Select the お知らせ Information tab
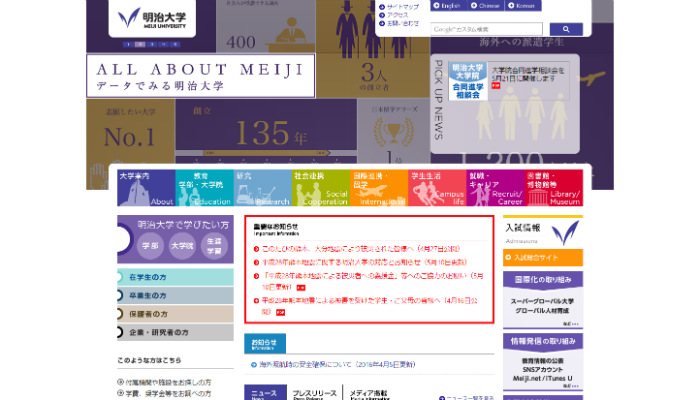700x400 pixels. 265,344
